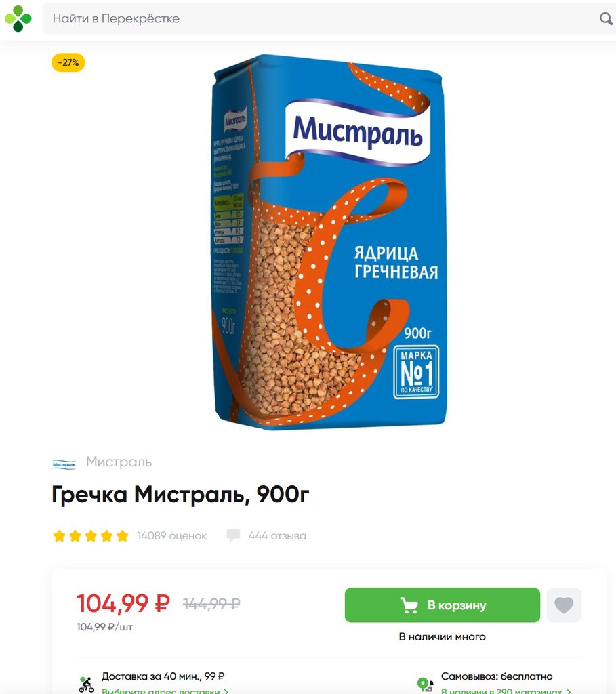This screenshot has width=616, height=694.
Task: Toggle the heart favorite button
Action: (564, 605)
